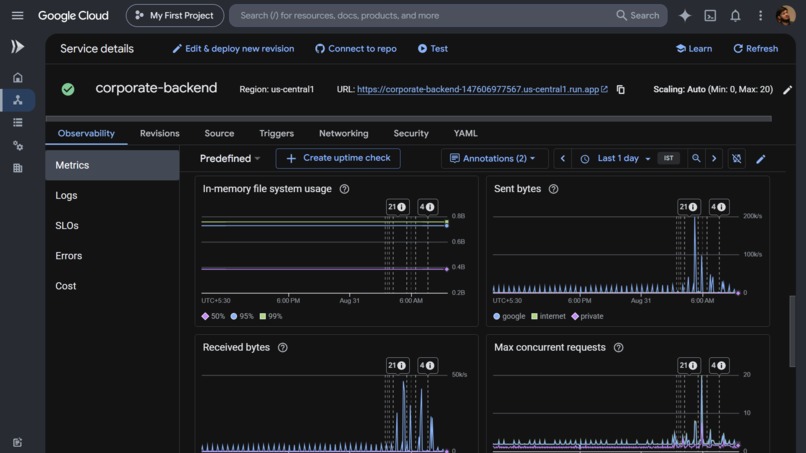Expand the Annotations (2) dropdown
Viewport: 806px width, 453px height.
[x=493, y=158]
